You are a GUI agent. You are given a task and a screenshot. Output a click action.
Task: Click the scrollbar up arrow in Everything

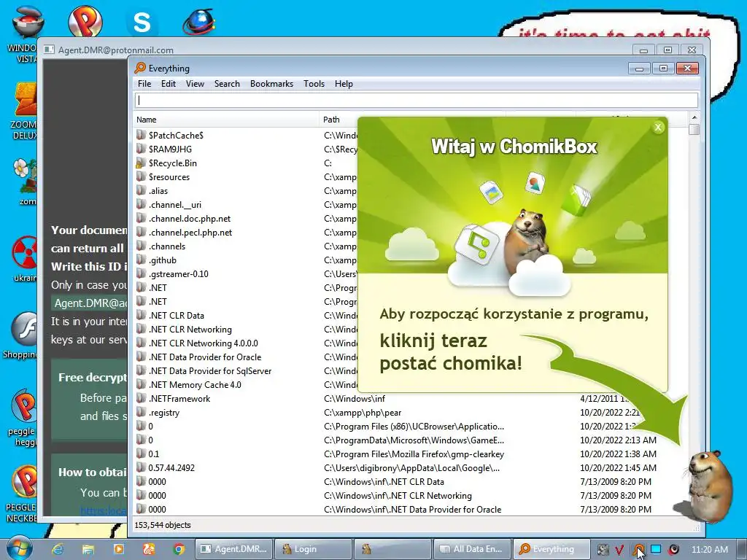point(694,117)
